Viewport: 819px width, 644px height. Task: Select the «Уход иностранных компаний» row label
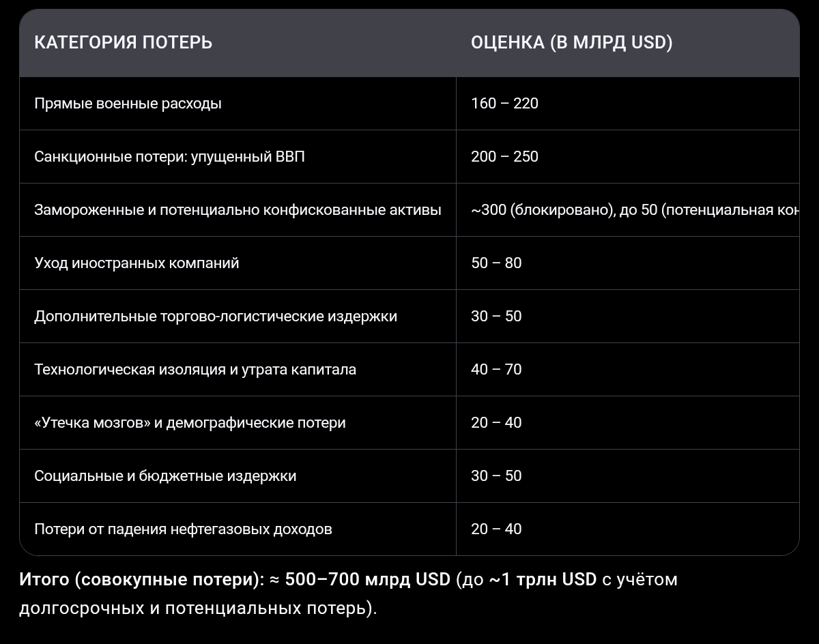click(x=136, y=263)
